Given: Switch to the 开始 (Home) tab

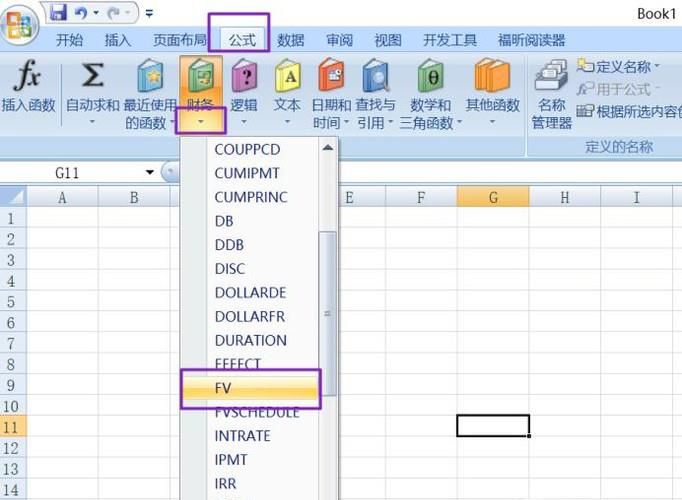Looking at the screenshot, I should tap(69, 40).
